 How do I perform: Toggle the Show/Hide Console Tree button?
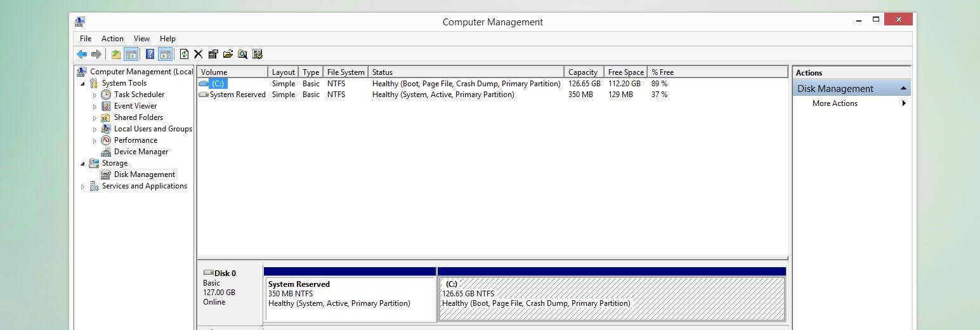tap(131, 55)
